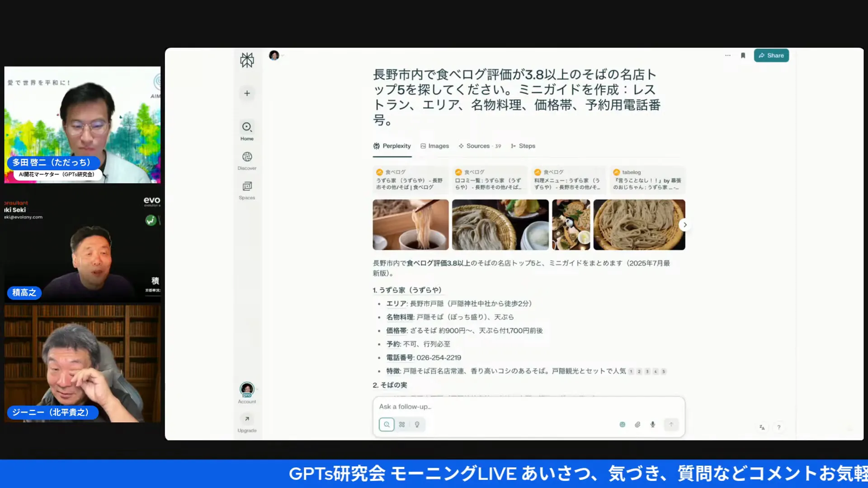The image size is (868, 488).
Task: Submit the follow-up with the arrow button
Action: (671, 424)
